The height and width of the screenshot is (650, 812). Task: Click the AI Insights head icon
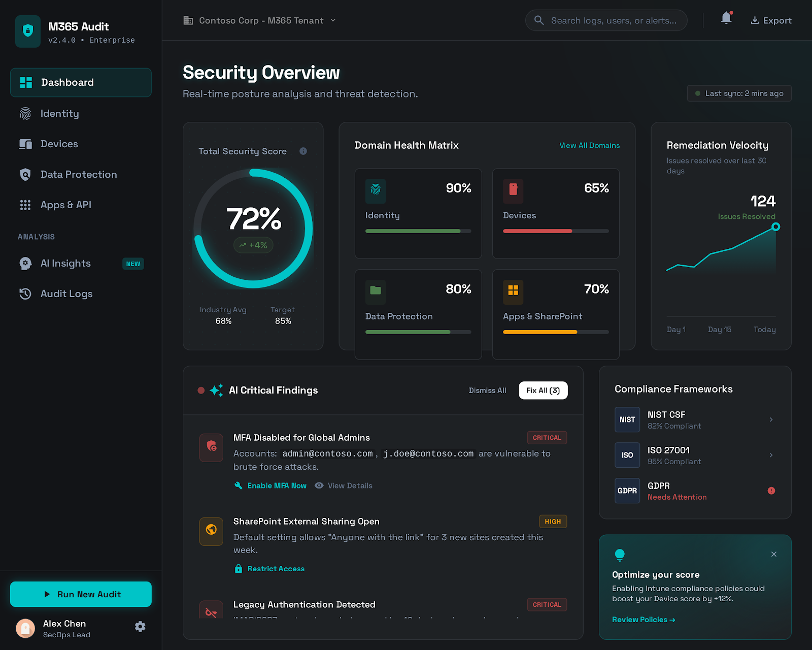(25, 263)
